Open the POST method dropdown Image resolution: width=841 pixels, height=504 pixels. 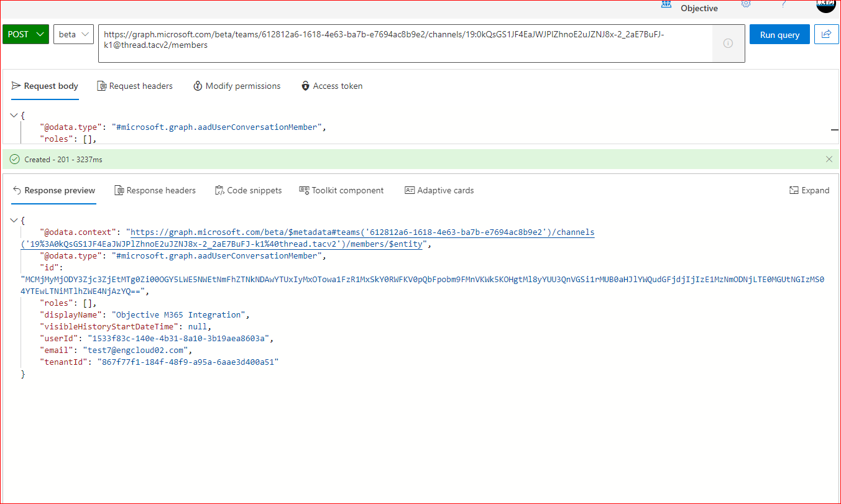pos(25,34)
